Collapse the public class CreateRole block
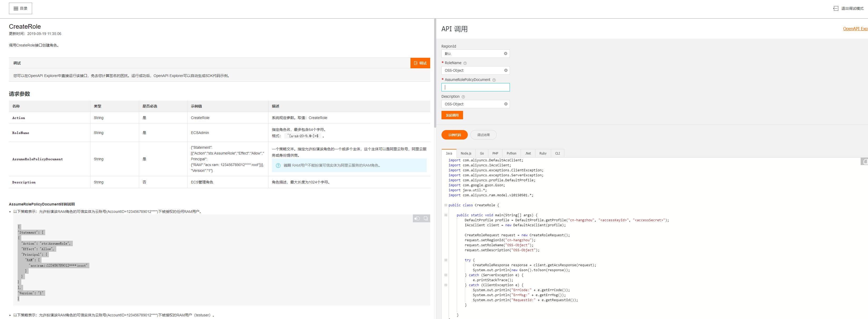 pos(446,205)
